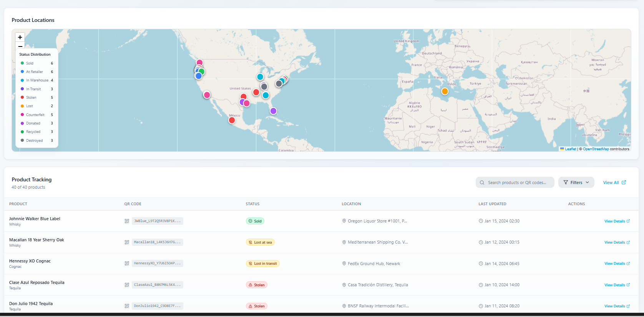Viewport: 644px width, 317px height.
Task: Click QR code icon for Clase Azul Reposado
Action: [x=127, y=285]
